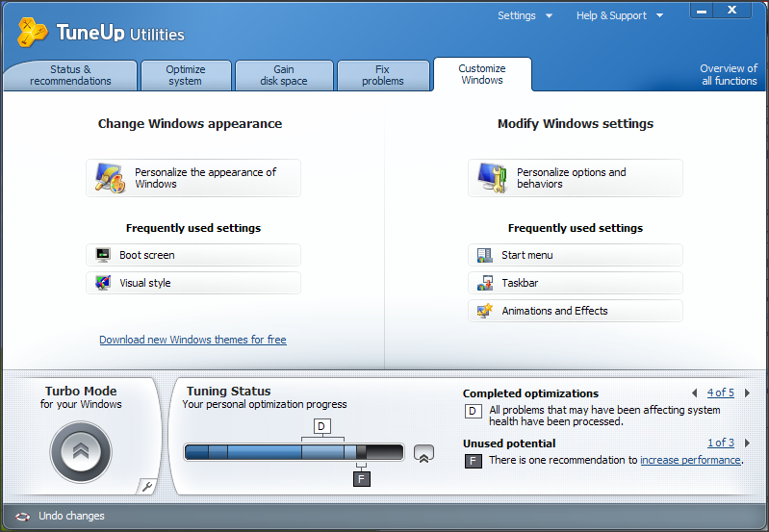Follow Download new Windows themes link
This screenshot has width=769, height=532.
point(192,340)
